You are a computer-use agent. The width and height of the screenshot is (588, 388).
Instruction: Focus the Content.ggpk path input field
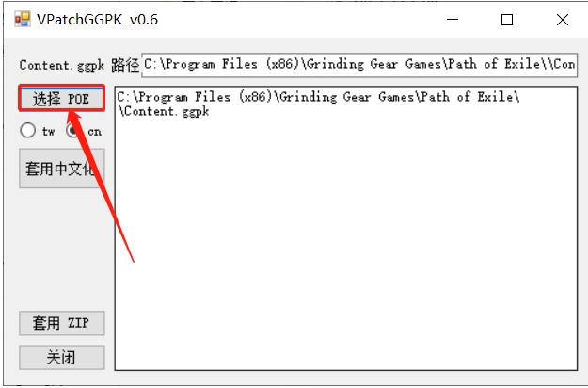pos(359,65)
